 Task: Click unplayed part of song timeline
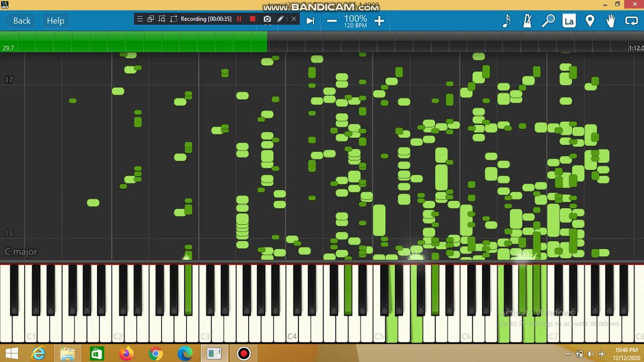[455, 41]
